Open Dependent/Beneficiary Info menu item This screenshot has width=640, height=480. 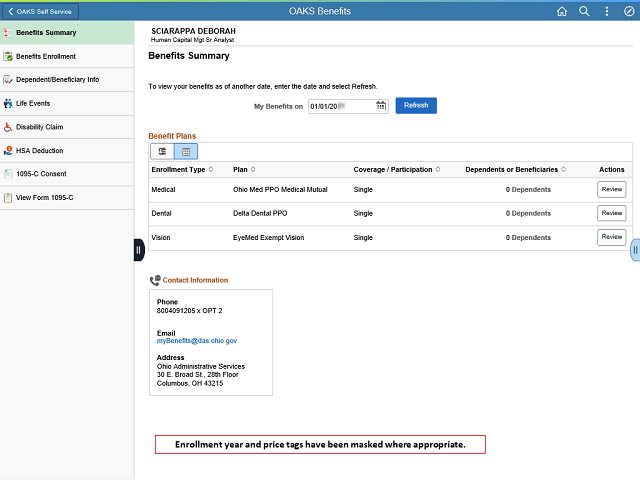click(x=67, y=80)
